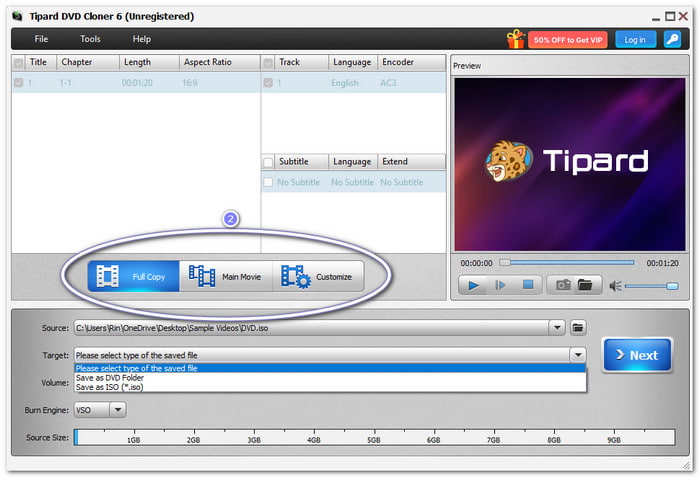Close the DVD Cloner window
This screenshot has height=478, width=700.
tap(683, 17)
